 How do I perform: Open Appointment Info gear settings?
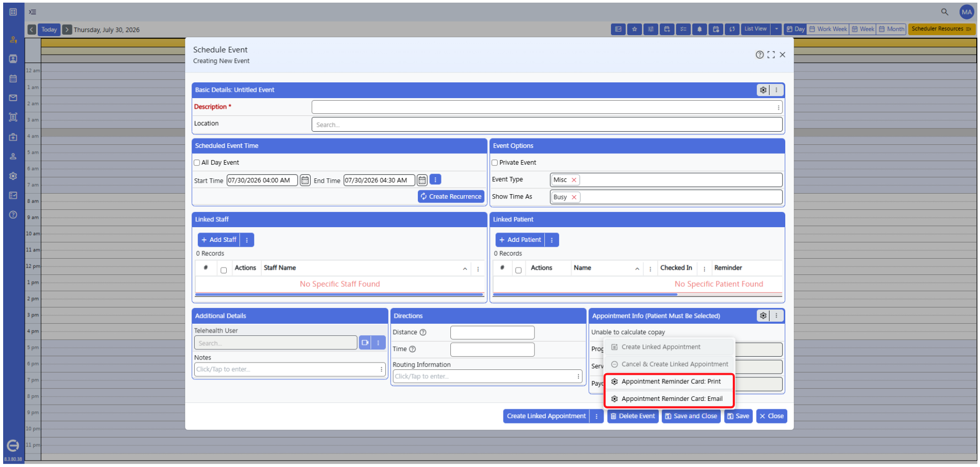(x=763, y=316)
